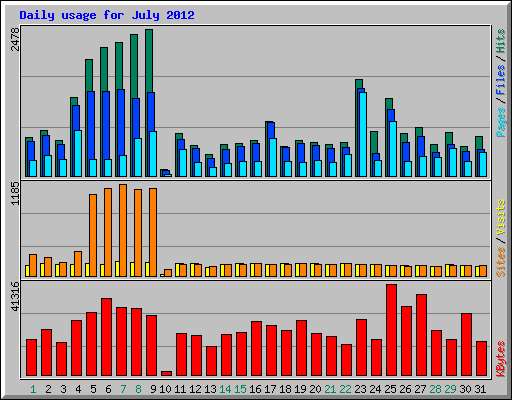The height and width of the screenshot is (400, 512).
Task: Click the 41316 KBytes axis value
Action: pyautogui.click(x=15, y=296)
